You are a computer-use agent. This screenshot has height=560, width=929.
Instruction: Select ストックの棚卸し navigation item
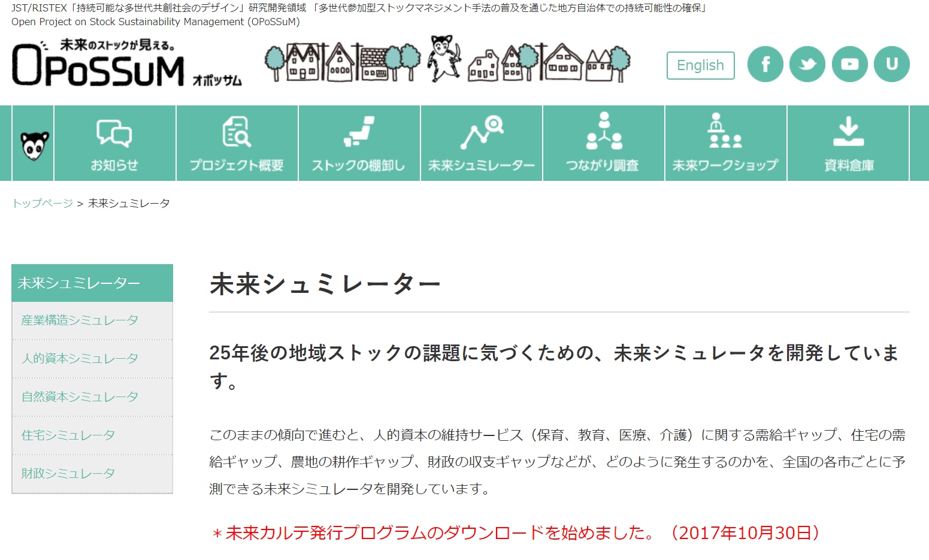[x=359, y=144]
